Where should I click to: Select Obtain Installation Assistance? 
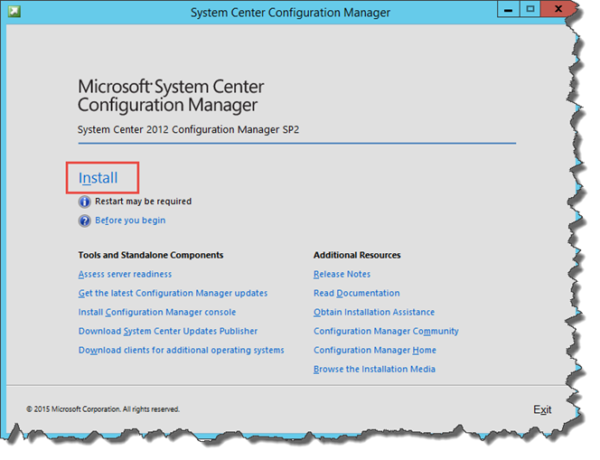pos(374,312)
